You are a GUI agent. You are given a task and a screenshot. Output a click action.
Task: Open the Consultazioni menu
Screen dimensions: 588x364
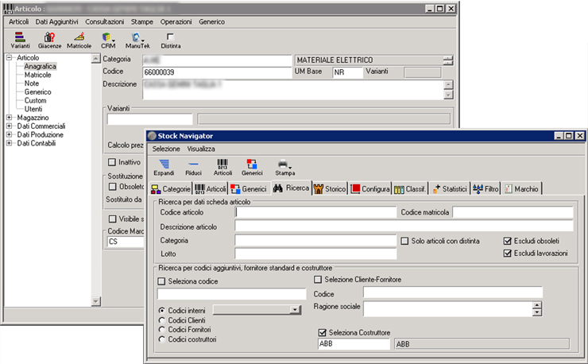[x=104, y=21]
